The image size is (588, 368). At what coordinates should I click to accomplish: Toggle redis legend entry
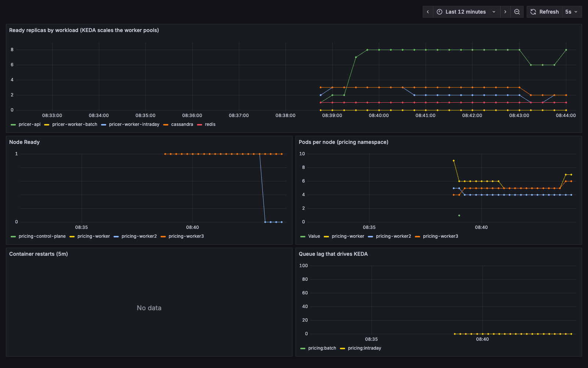pyautogui.click(x=210, y=124)
